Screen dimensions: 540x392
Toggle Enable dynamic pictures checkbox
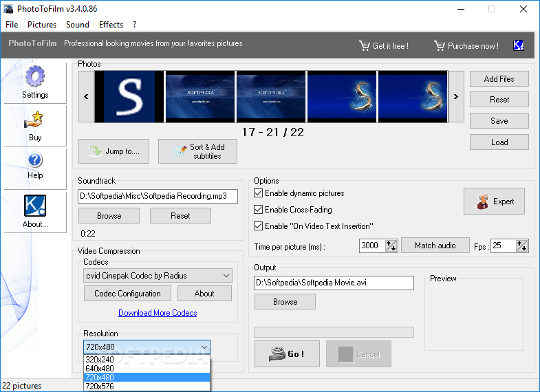[258, 193]
